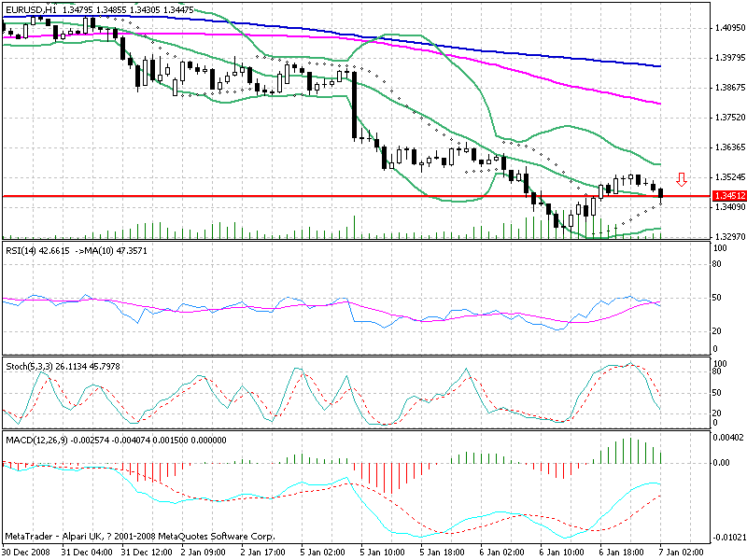This screenshot has width=747, height=560.
Task: Click the 1.34090 price axis label
Action: [730, 207]
